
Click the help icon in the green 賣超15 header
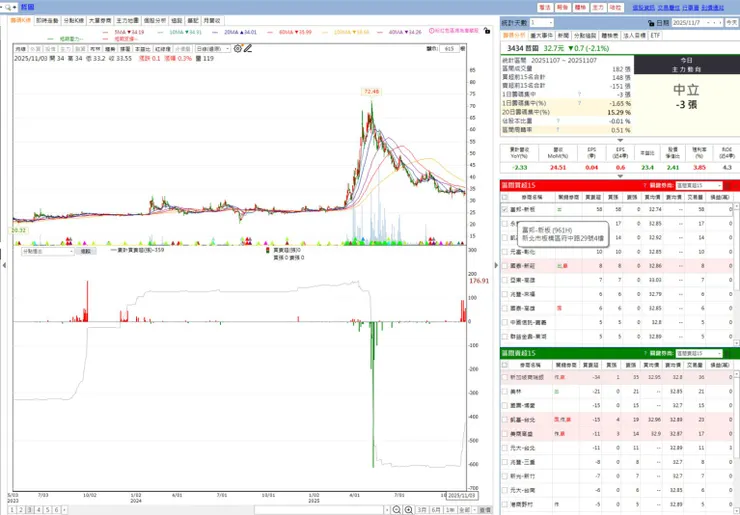pyautogui.click(x=645, y=353)
